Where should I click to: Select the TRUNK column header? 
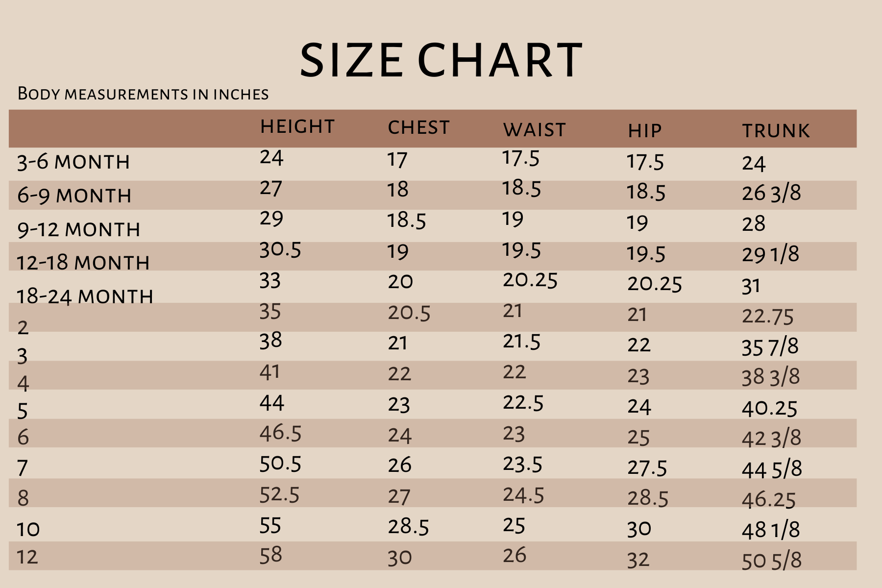point(776,131)
